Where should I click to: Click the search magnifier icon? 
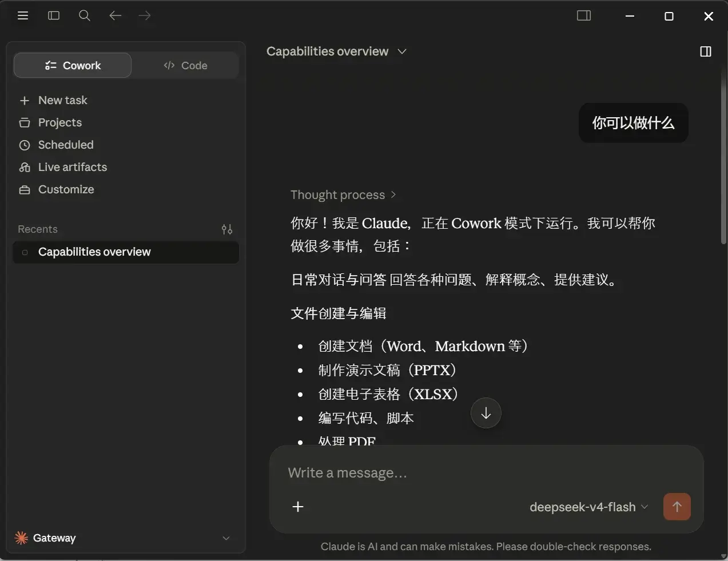coord(85,15)
